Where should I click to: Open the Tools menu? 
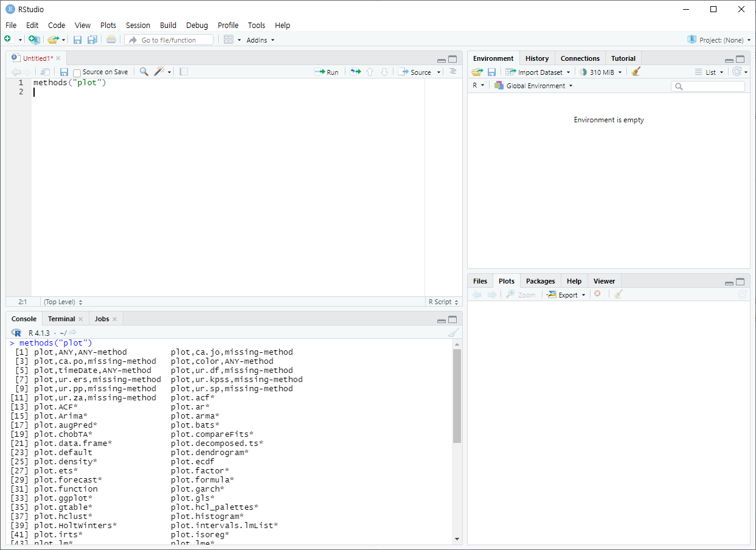click(x=257, y=25)
